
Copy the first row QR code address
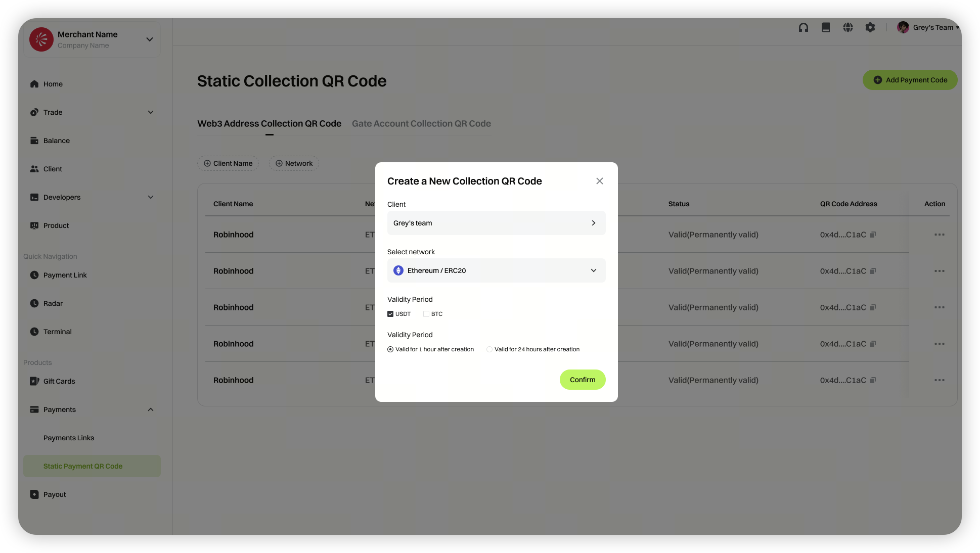pyautogui.click(x=873, y=235)
